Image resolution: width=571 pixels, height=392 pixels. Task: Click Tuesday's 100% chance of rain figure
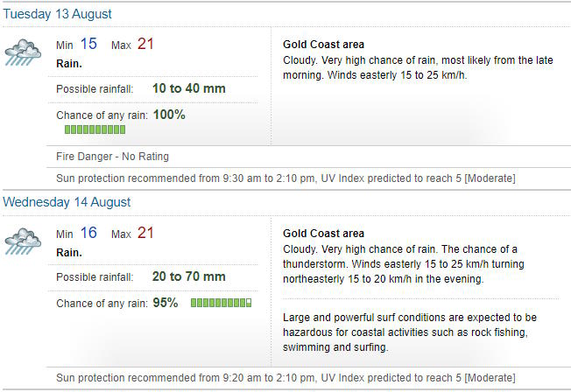169,115
